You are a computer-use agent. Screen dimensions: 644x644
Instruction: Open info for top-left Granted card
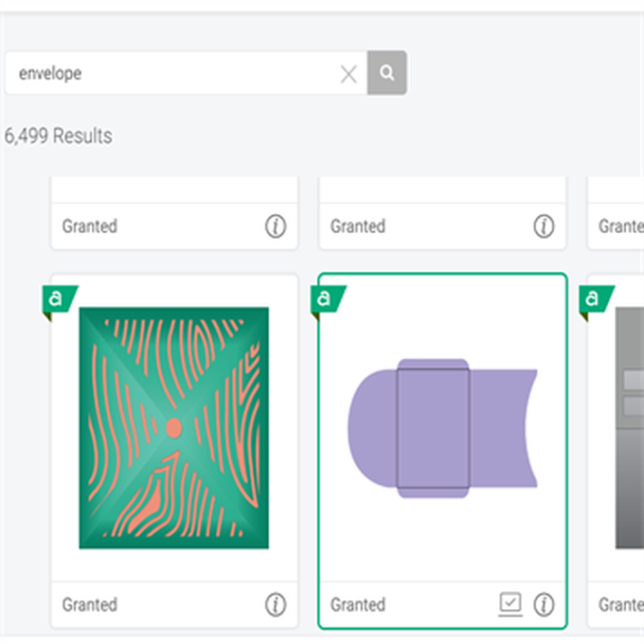point(275,226)
